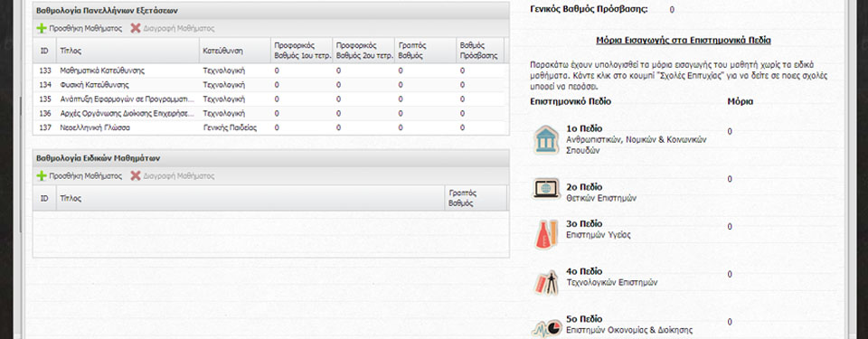Screen dimensions: 868x339
Task: Click Προφορικός Βαθμός 2ου τετρ. column header
Action: 363,51
